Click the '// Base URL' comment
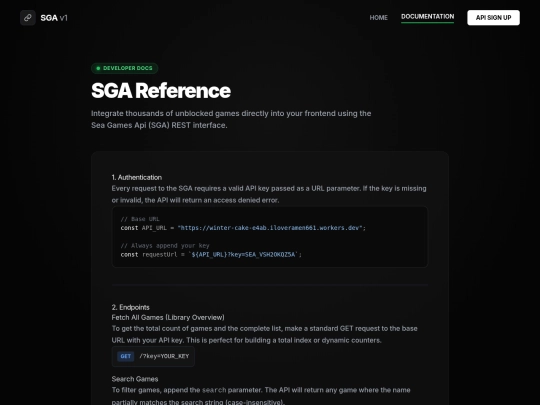540x405 pixels. (140, 219)
